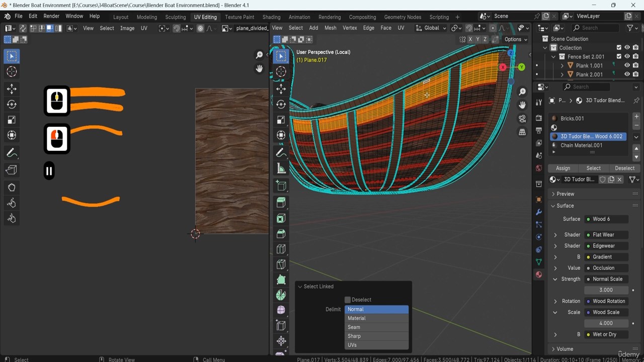
Task: Select the Knife tool
Action: 281,264
